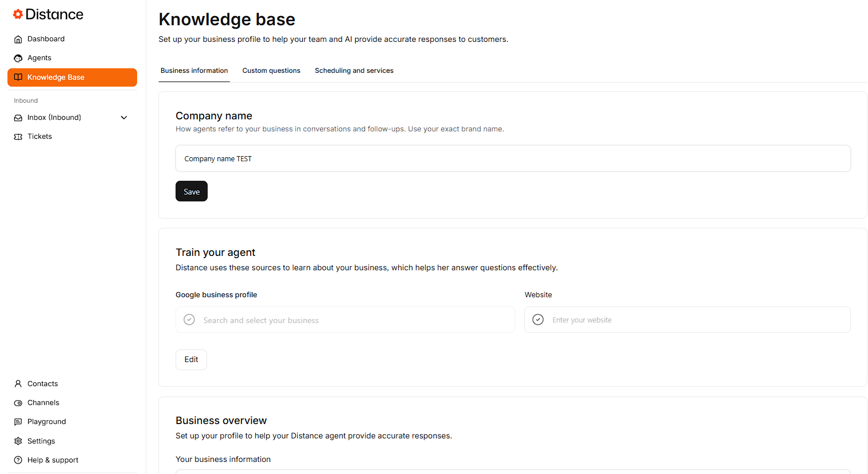Viewport: 868px width, 474px height.
Task: Click the Inbox envelope icon
Action: pos(18,118)
